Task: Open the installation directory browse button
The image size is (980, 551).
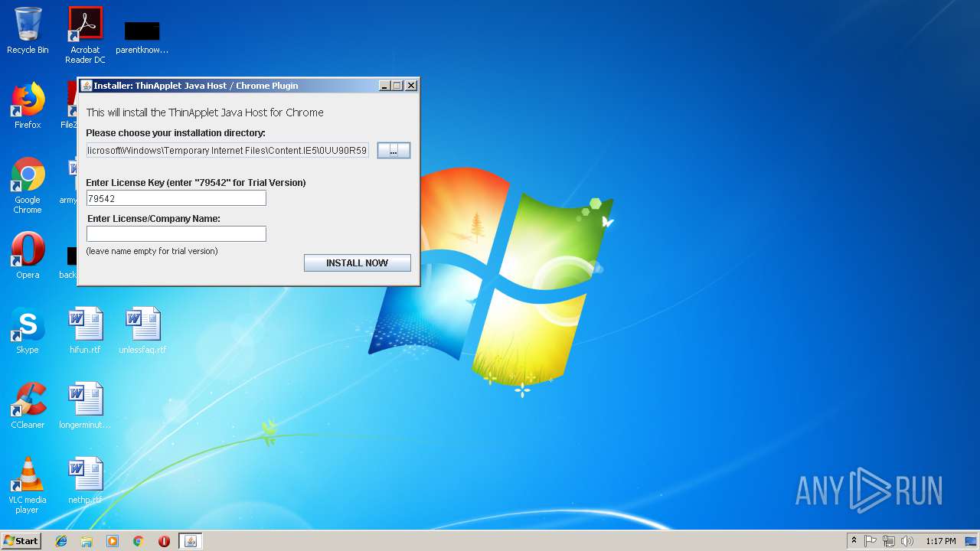Action: point(394,151)
